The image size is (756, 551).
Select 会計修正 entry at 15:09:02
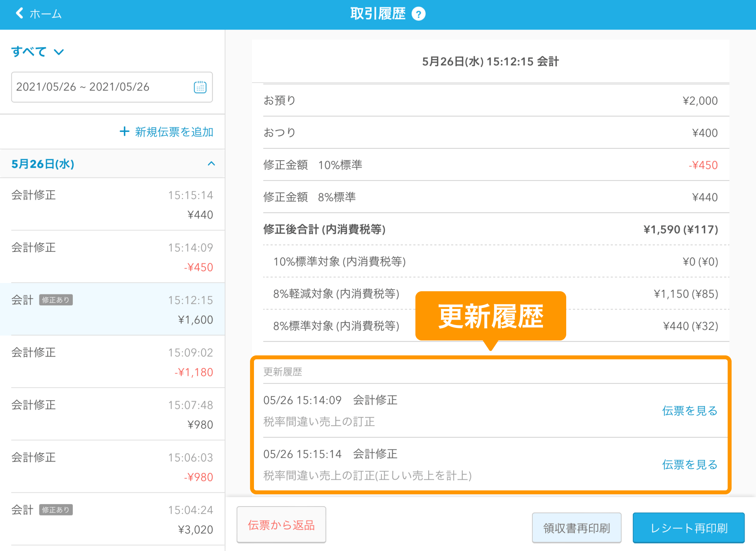click(x=112, y=362)
